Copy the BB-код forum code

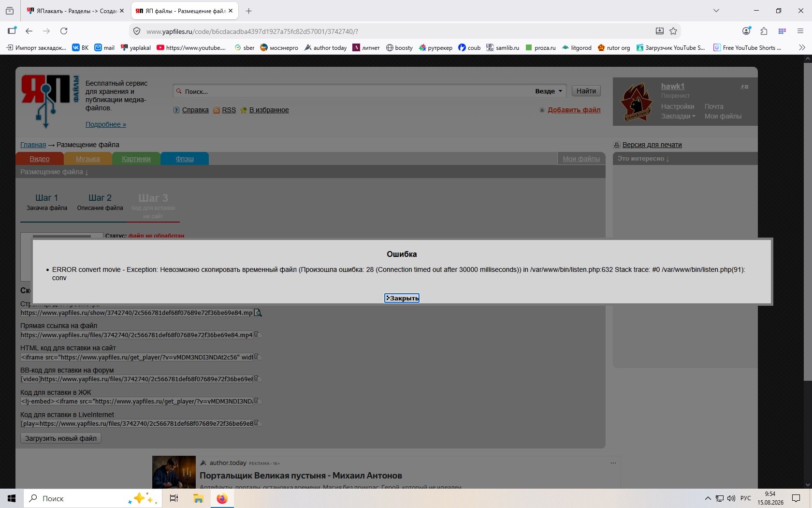(x=258, y=379)
